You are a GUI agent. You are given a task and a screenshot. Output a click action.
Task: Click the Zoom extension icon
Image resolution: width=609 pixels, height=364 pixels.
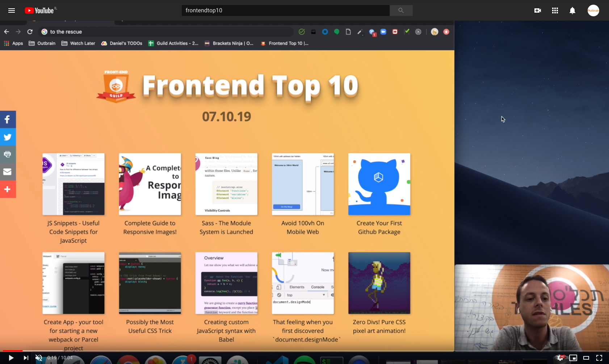383,32
